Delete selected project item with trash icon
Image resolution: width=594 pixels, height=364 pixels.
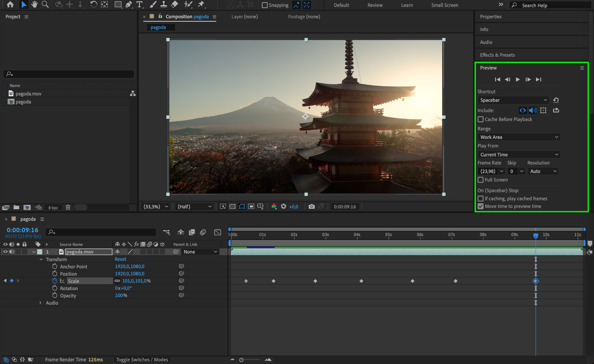click(68, 207)
